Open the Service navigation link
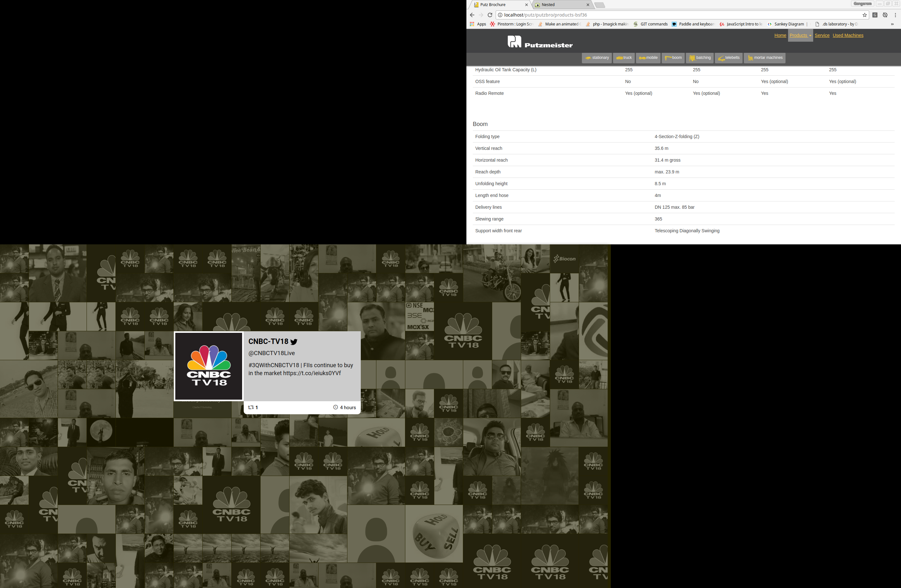Image resolution: width=901 pixels, height=588 pixels. [x=822, y=36]
